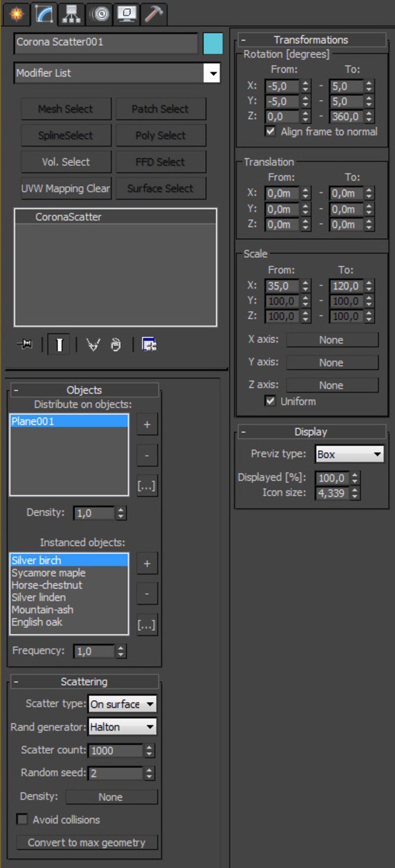
Task: Add instanced object with plus button
Action: (x=147, y=563)
